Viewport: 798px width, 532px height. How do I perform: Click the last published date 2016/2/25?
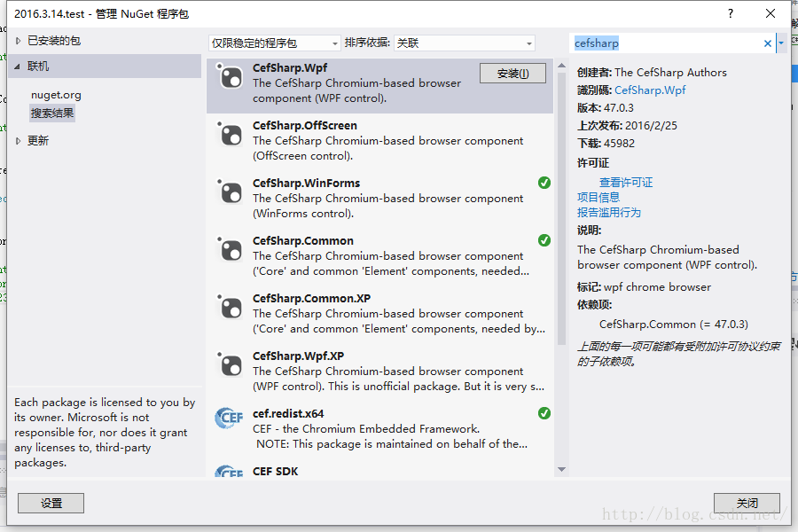click(651, 126)
